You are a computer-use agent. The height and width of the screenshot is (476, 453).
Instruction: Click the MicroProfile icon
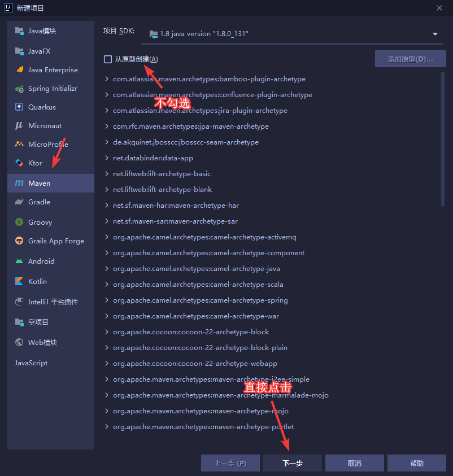pos(19,144)
